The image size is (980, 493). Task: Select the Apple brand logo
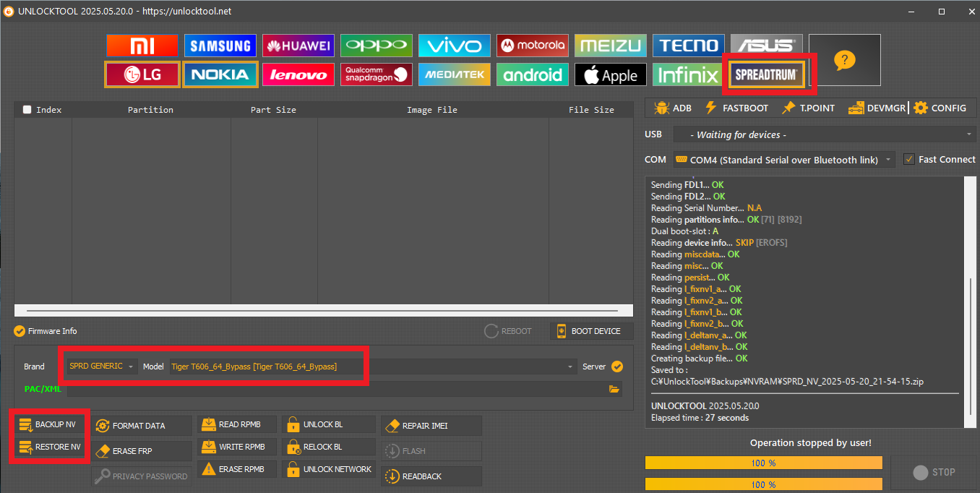pyautogui.click(x=610, y=74)
